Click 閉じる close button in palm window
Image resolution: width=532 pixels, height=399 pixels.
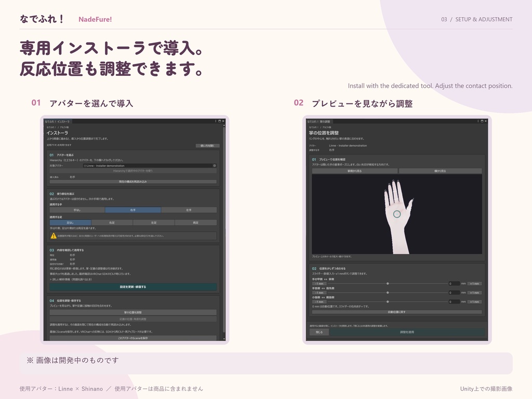point(320,332)
